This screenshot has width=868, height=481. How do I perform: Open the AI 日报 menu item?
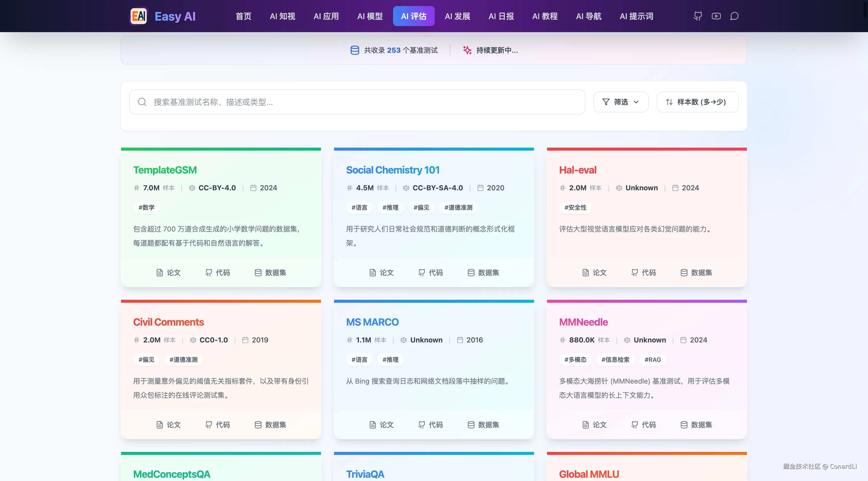501,16
